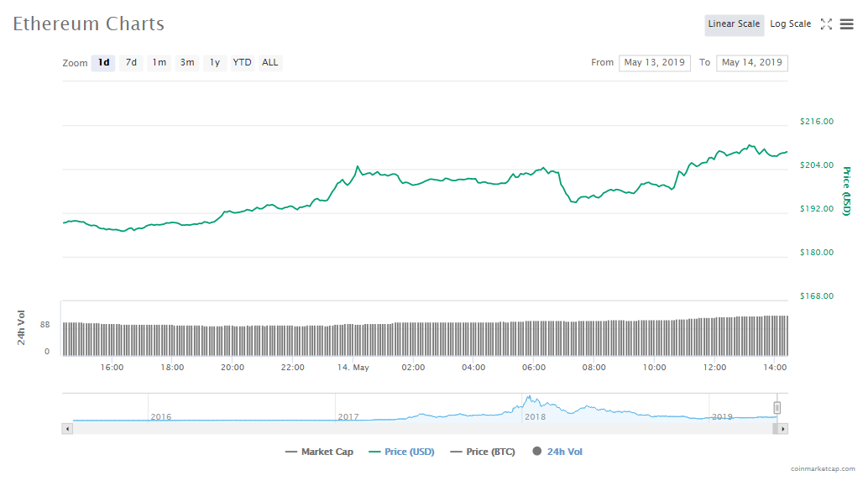Toggle Market Cap series in legend

[x=319, y=452]
